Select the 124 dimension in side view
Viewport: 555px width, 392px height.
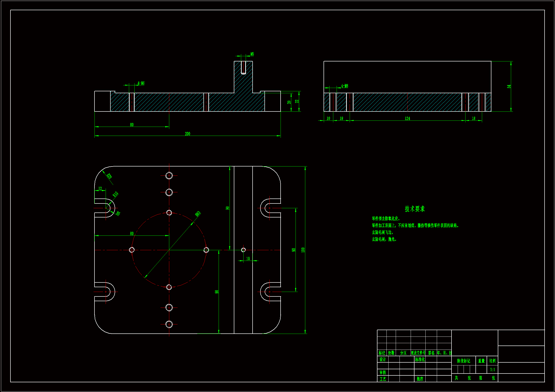pyautogui.click(x=407, y=118)
